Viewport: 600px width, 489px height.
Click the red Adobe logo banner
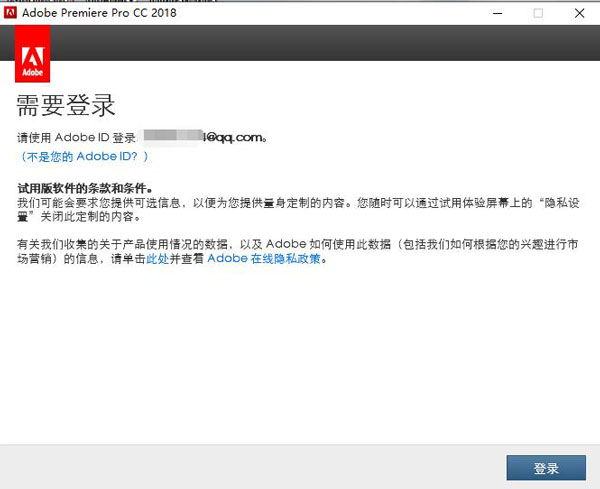[32, 55]
